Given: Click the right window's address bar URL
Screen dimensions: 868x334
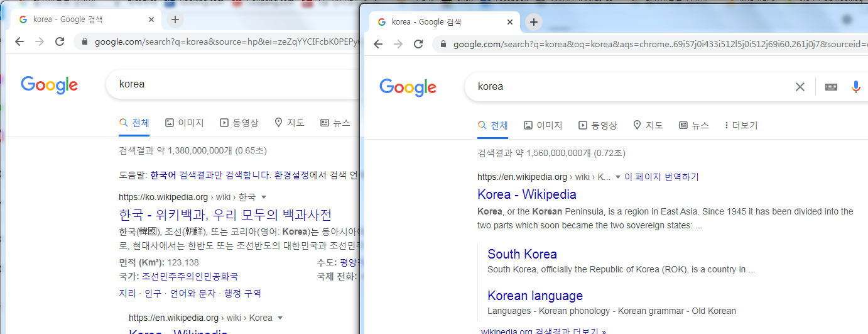Looking at the screenshot, I should coord(659,45).
